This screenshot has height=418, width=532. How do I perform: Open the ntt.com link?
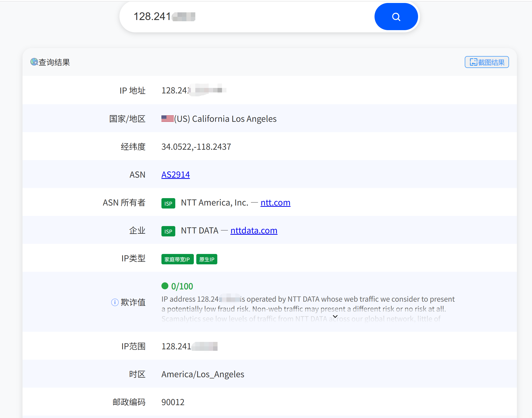click(275, 203)
